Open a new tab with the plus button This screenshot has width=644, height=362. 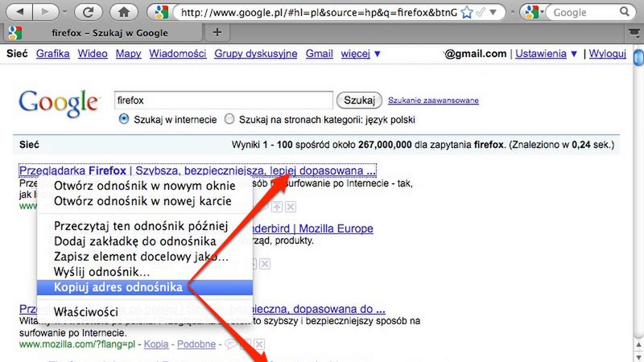[x=217, y=32]
